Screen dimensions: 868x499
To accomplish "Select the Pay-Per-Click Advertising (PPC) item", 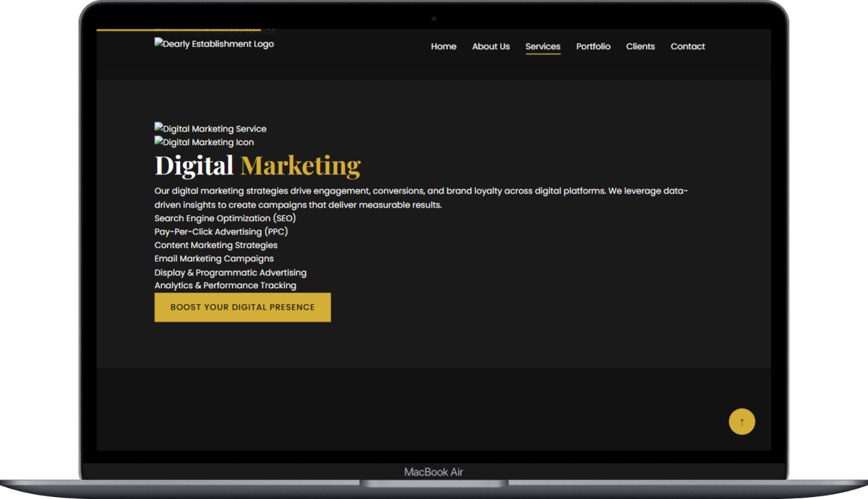I will 221,232.
